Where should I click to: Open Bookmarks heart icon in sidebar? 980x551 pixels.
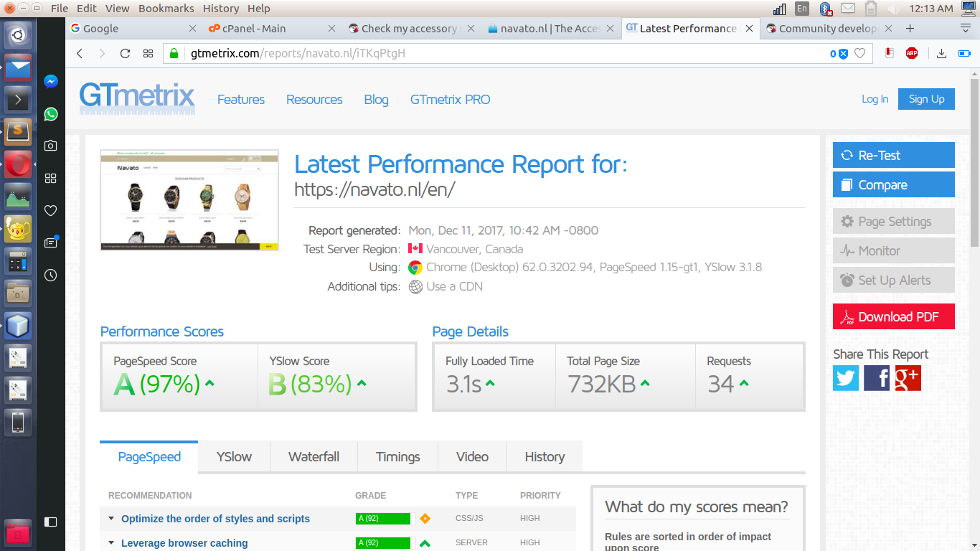51,210
